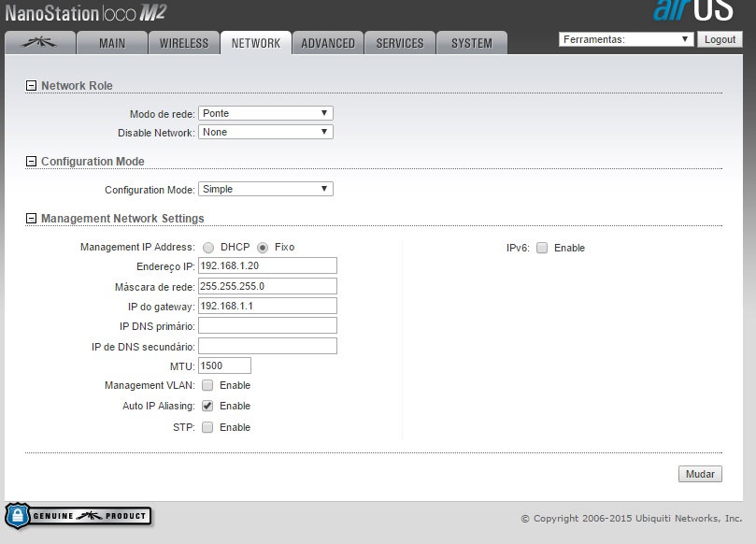Screen dimensions: 756x544
Task: Click the NanoStation loco M2 title
Action: click(85, 13)
